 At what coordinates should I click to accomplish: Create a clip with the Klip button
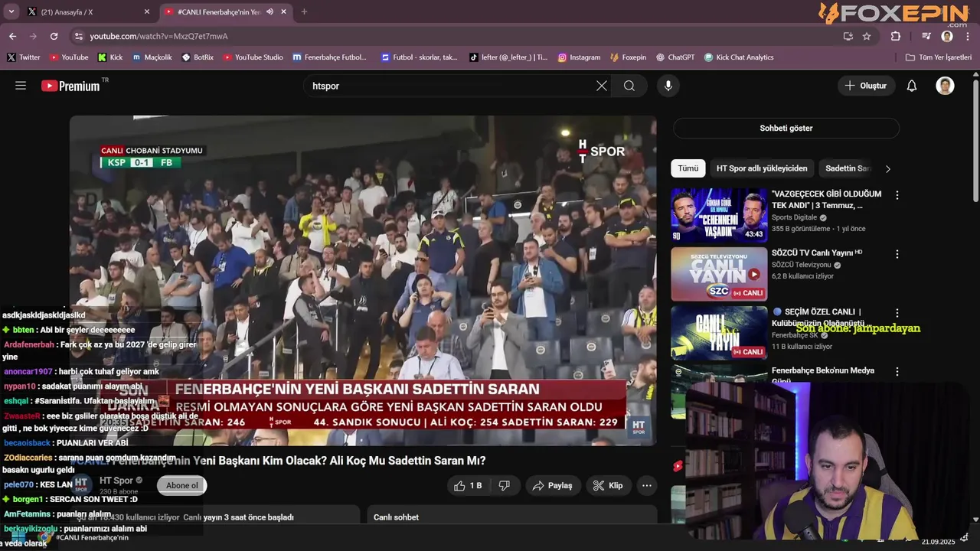[608, 485]
